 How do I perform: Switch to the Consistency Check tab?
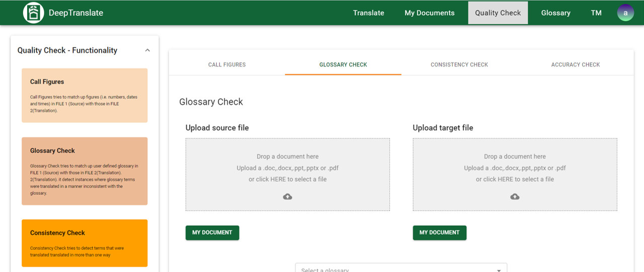tap(459, 64)
